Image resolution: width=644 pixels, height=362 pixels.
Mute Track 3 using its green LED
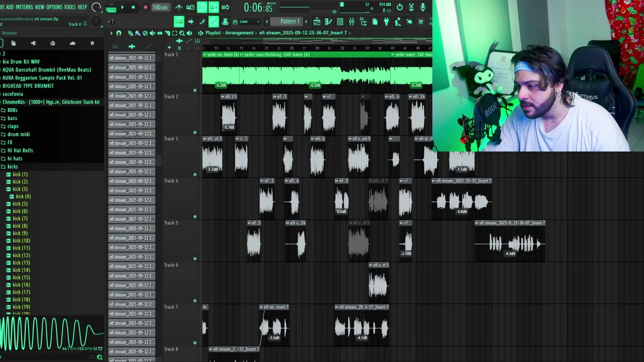pyautogui.click(x=195, y=175)
